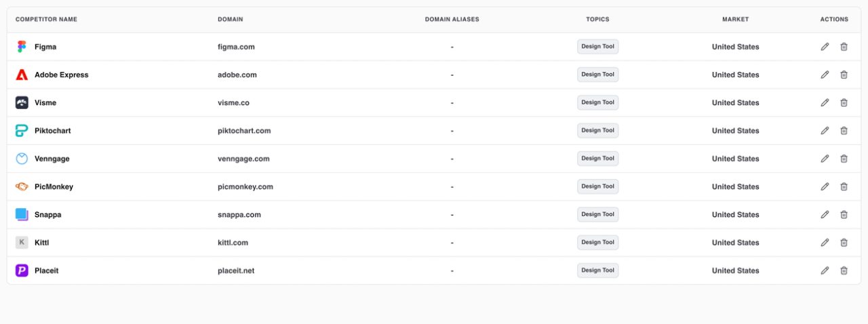Viewport: 868px width, 324px height.
Task: Click the Figma logo icon
Action: pyautogui.click(x=22, y=47)
